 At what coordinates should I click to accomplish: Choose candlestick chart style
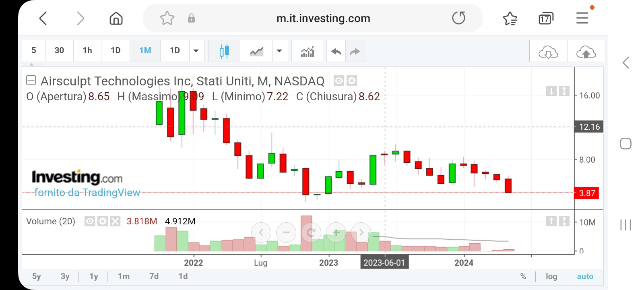(x=224, y=51)
